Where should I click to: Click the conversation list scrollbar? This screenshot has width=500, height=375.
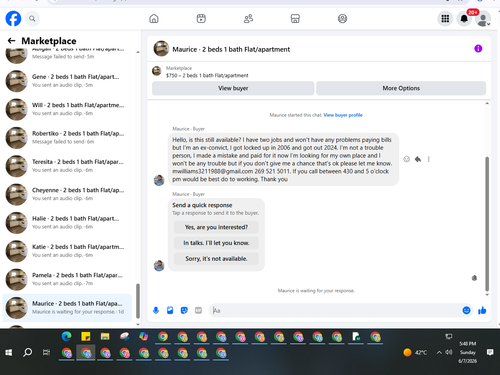point(138,301)
